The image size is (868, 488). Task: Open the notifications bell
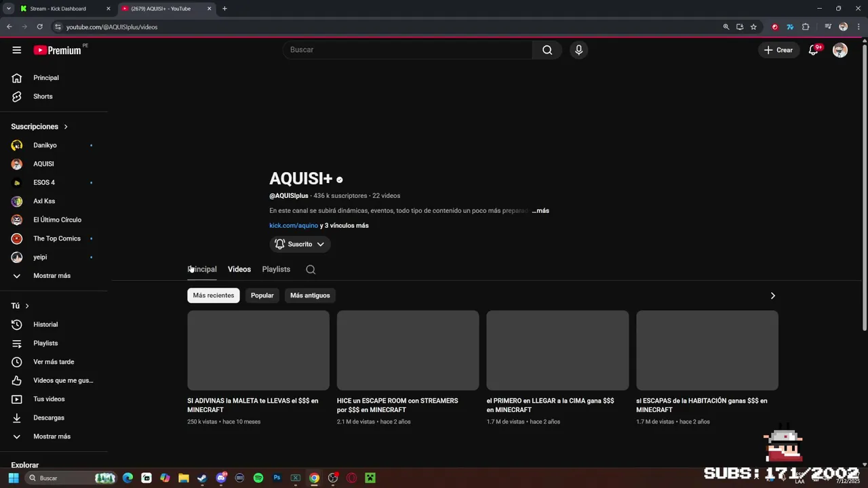point(813,50)
